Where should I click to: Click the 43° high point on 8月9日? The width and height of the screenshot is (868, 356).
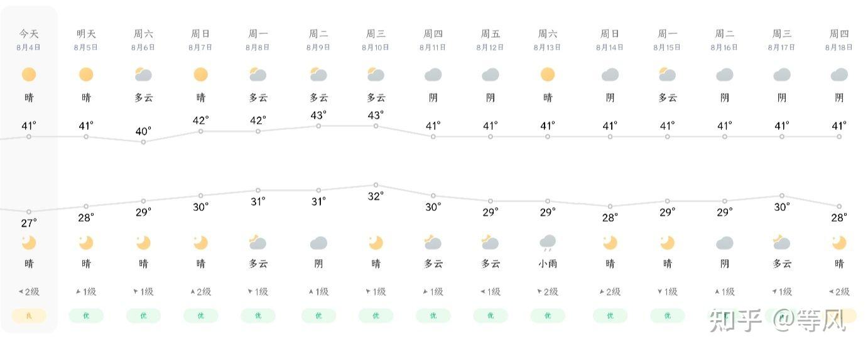pyautogui.click(x=318, y=126)
